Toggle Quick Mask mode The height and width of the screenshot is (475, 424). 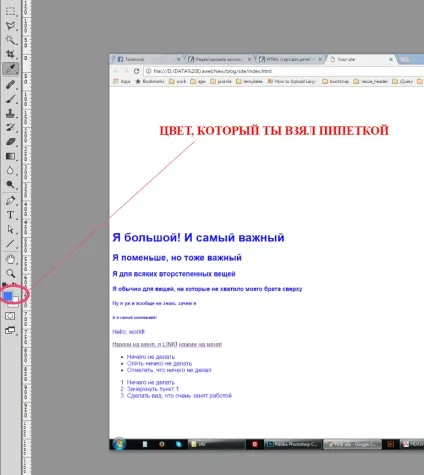coord(10,316)
